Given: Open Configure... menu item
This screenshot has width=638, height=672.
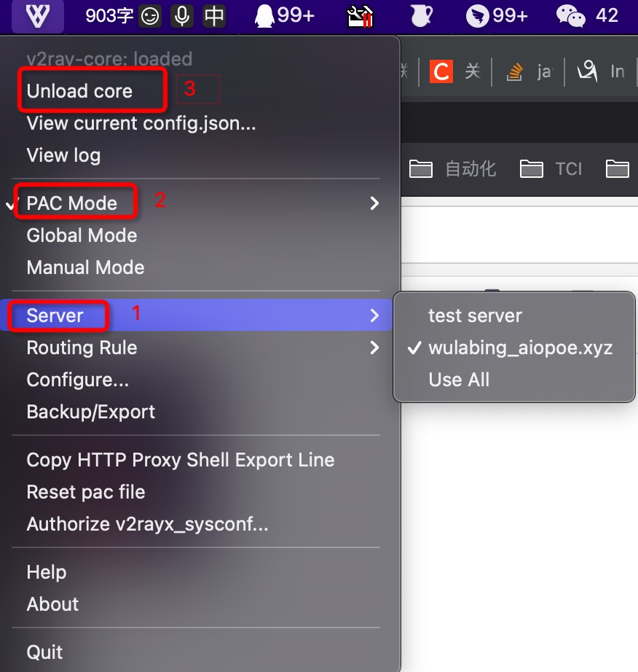Looking at the screenshot, I should 196,380.
